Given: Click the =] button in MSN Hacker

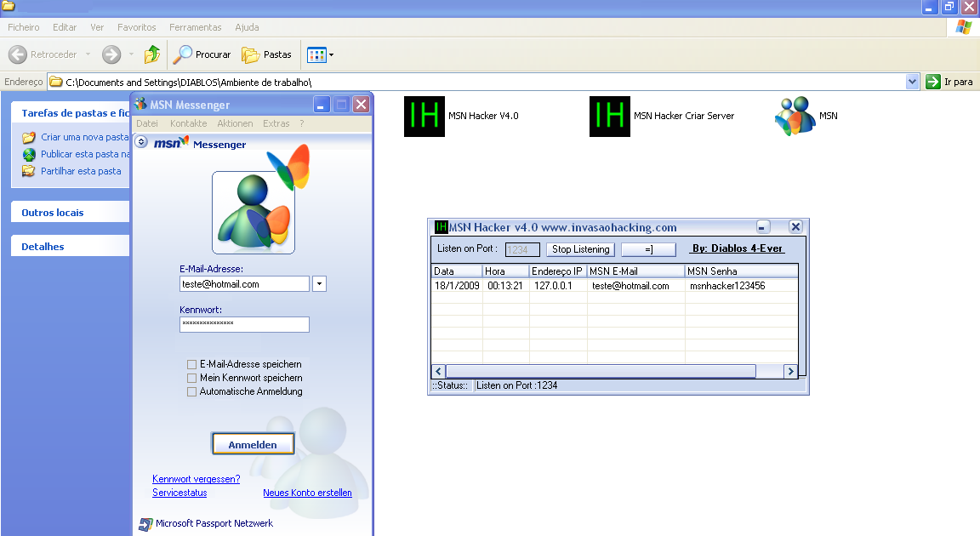Looking at the screenshot, I should pos(649,250).
